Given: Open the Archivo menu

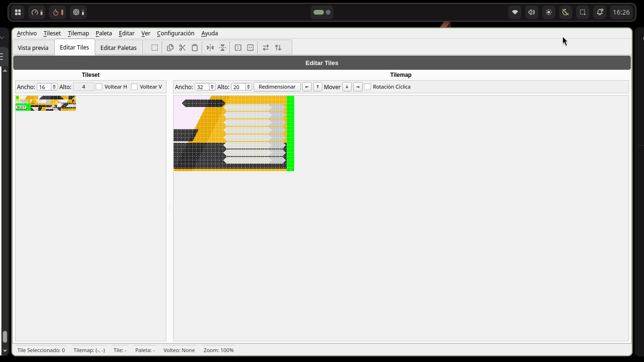Looking at the screenshot, I should [x=27, y=33].
